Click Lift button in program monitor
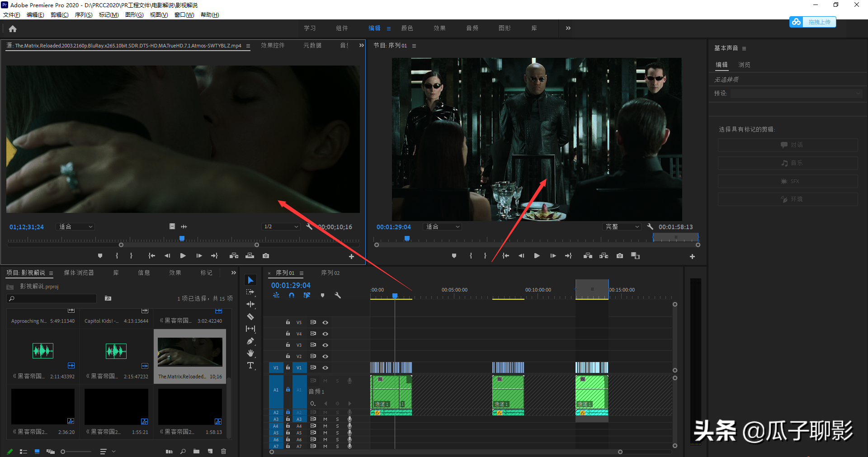The width and height of the screenshot is (868, 457). [588, 256]
